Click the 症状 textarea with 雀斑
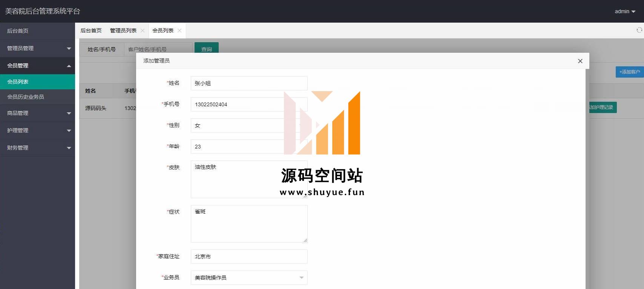The width and height of the screenshot is (644, 289). (x=249, y=224)
